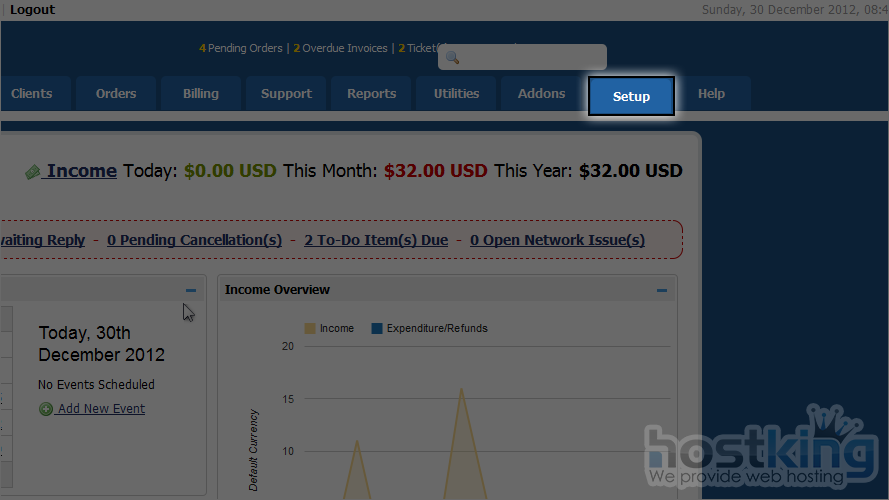Log out using the Logout link

[x=32, y=10]
